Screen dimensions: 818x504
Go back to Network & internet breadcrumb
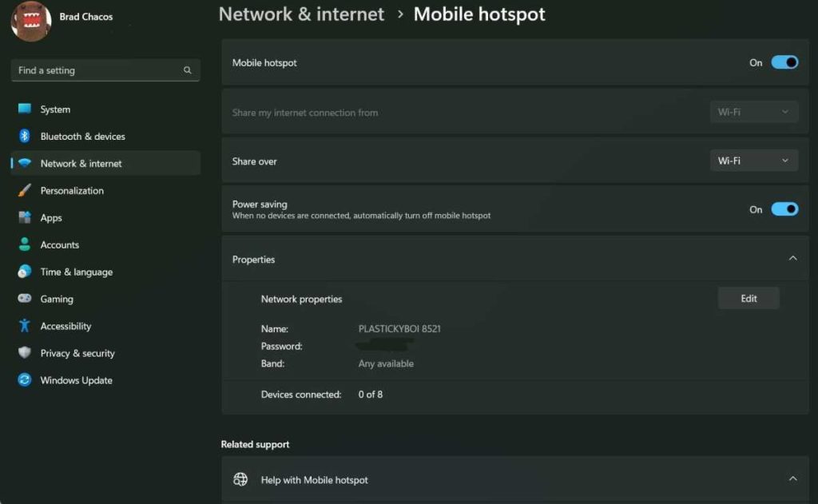301,14
